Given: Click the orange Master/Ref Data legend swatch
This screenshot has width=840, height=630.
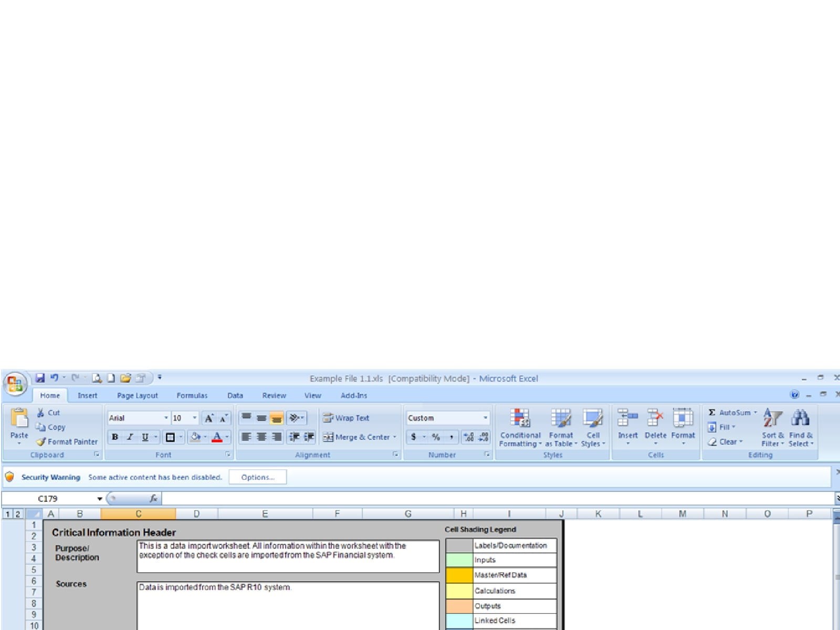Looking at the screenshot, I should click(459, 575).
